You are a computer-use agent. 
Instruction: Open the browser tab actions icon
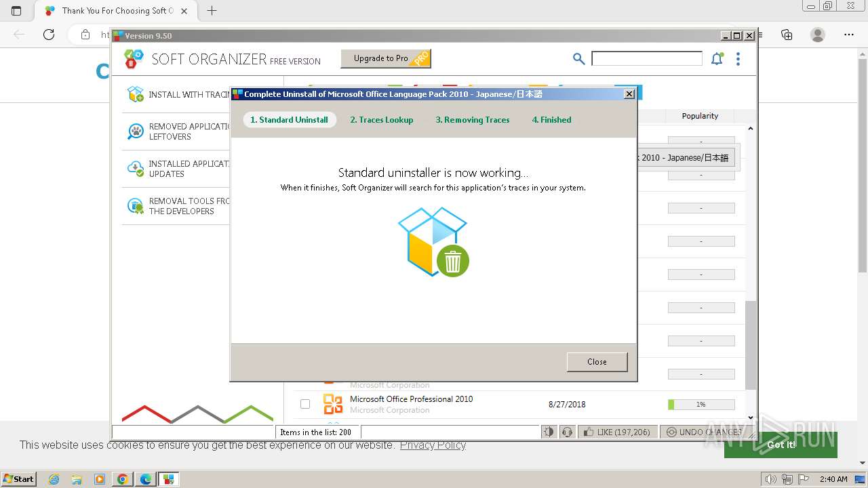16,11
